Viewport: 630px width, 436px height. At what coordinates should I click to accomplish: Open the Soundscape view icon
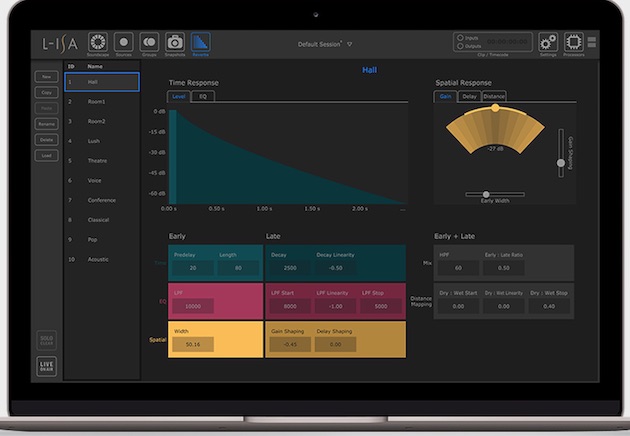pos(98,42)
